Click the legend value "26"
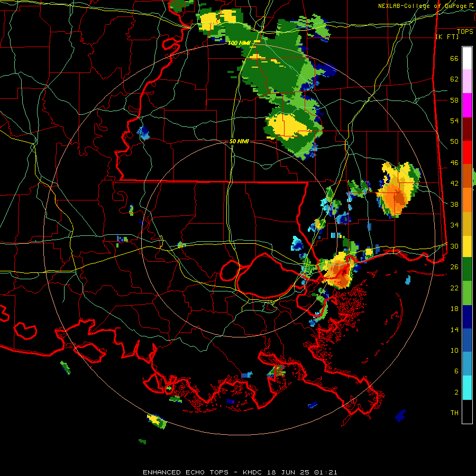The height and width of the screenshot is (476, 476). (454, 267)
